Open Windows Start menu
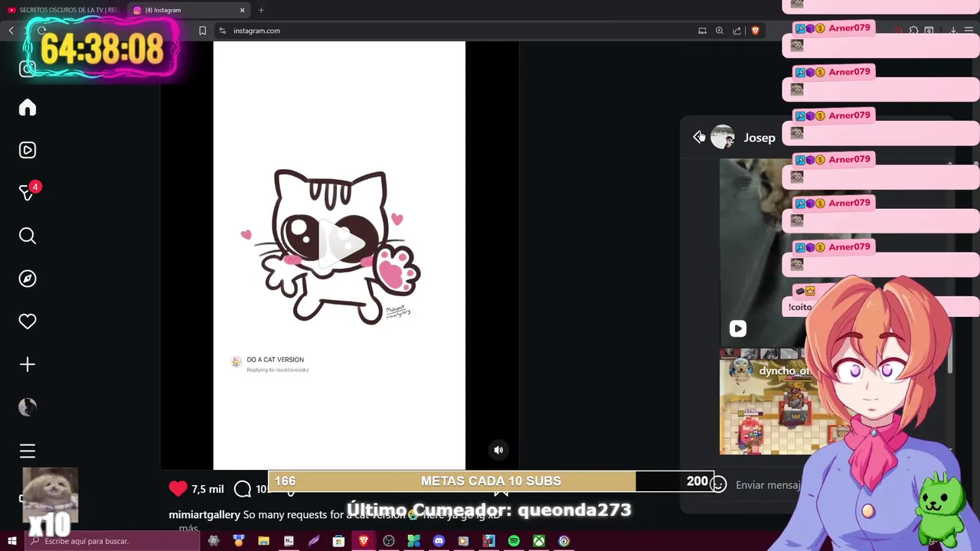 tap(11, 541)
